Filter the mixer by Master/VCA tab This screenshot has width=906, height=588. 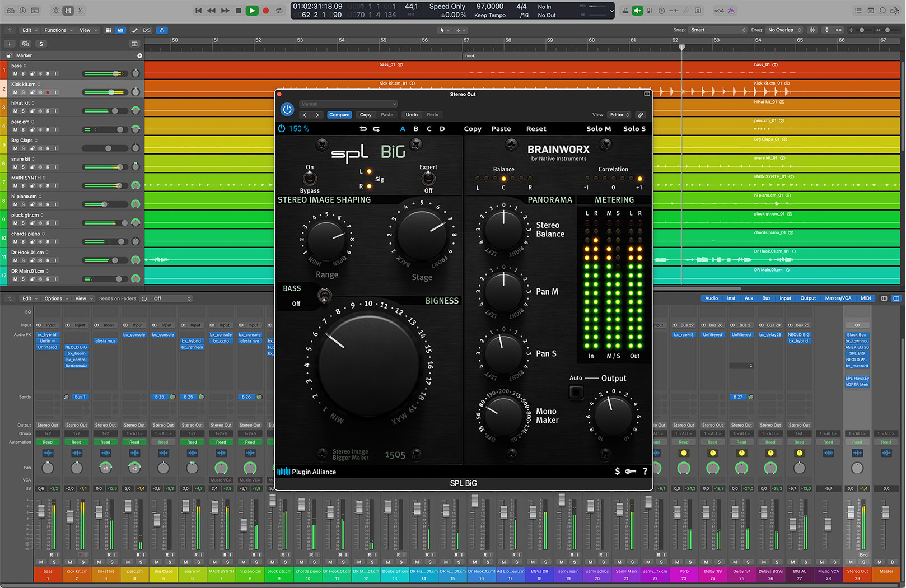tap(838, 298)
